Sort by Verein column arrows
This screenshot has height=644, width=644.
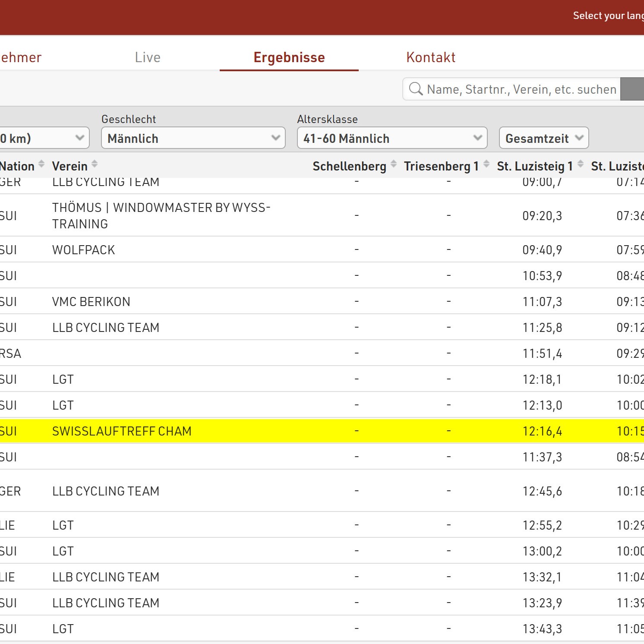click(95, 164)
